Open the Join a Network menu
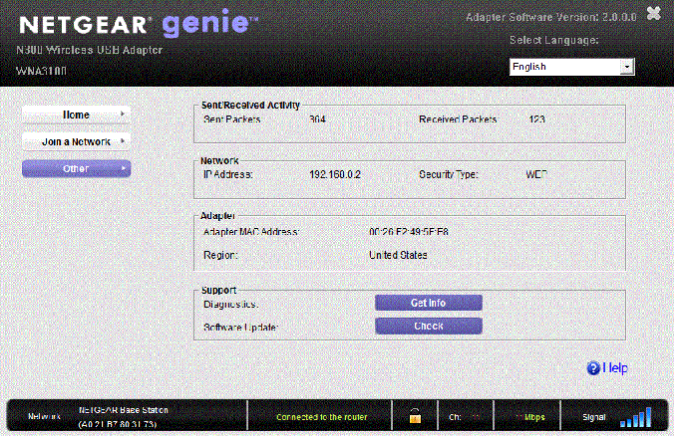Viewport: 674px width, 436px height. [76, 141]
